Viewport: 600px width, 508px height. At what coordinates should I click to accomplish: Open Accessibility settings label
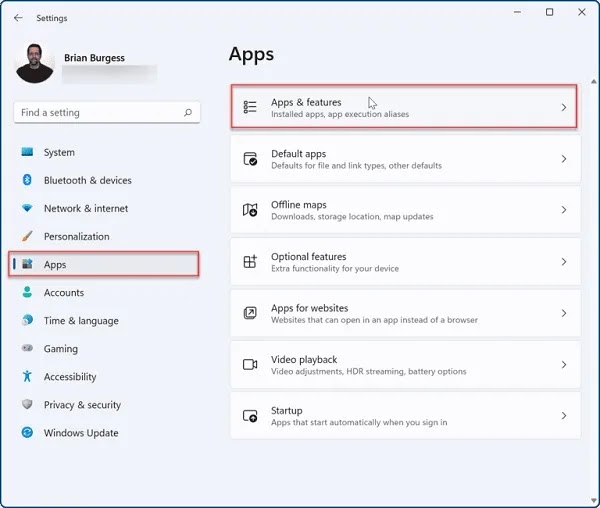[x=70, y=377]
